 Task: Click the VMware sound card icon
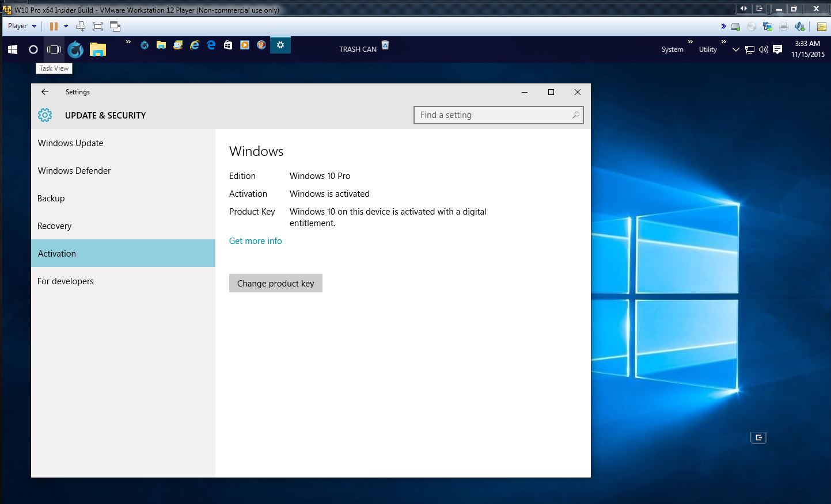click(800, 26)
